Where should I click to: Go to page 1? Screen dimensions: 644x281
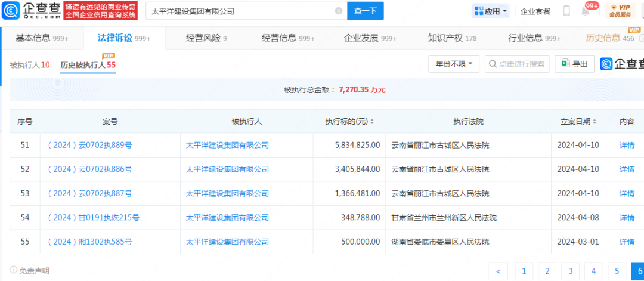point(524,271)
